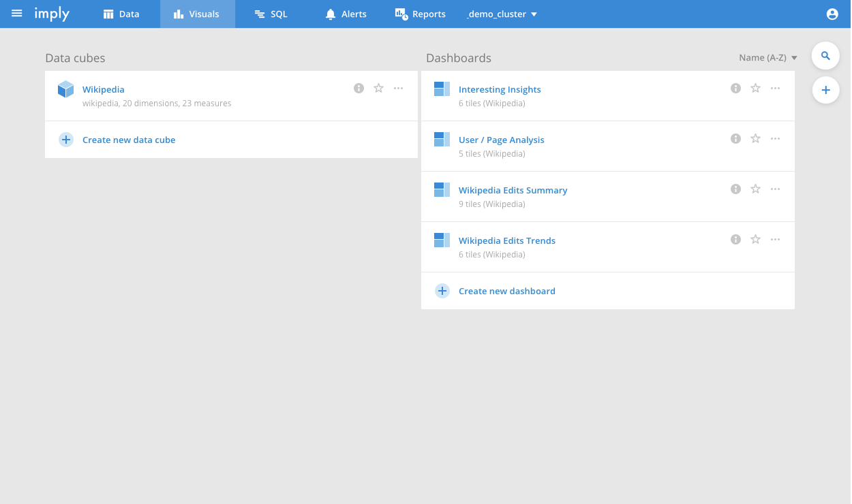This screenshot has height=504, width=852.
Task: Show info for Interesting Insights dashboard
Action: [735, 88]
